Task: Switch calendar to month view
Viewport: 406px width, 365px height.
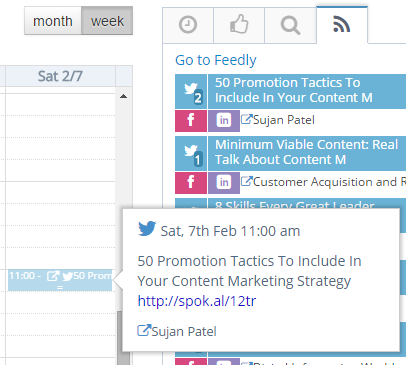Action: (x=53, y=21)
